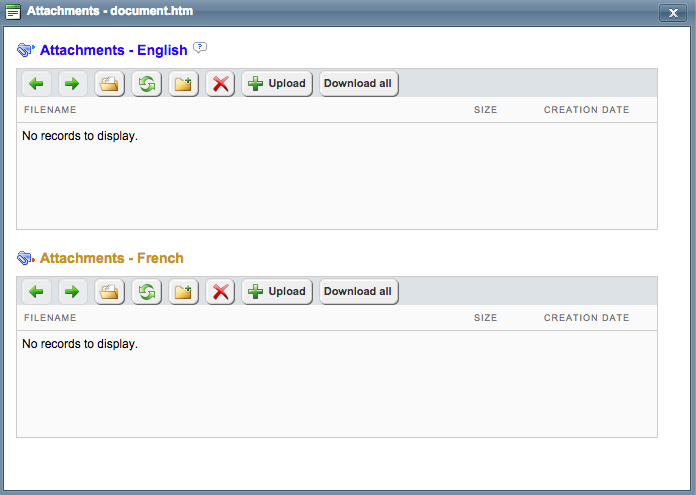The image size is (696, 495).
Task: Close the Attachments - document.htm dialog
Action: click(x=671, y=13)
